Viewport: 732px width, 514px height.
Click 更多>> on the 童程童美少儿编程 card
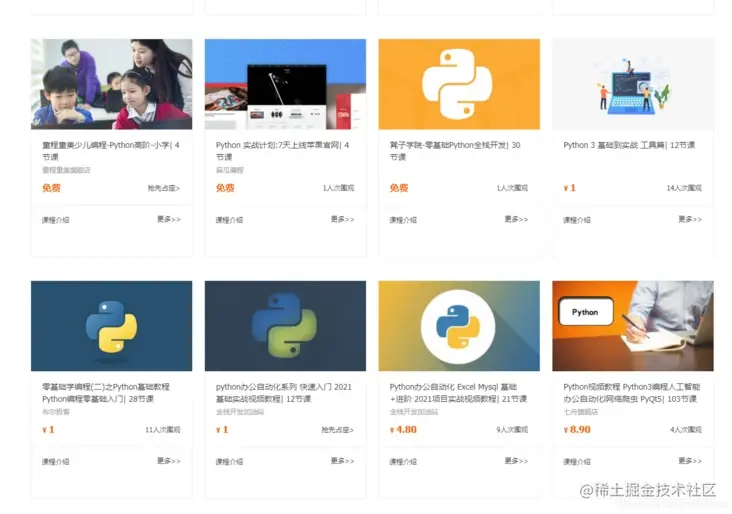tap(169, 219)
